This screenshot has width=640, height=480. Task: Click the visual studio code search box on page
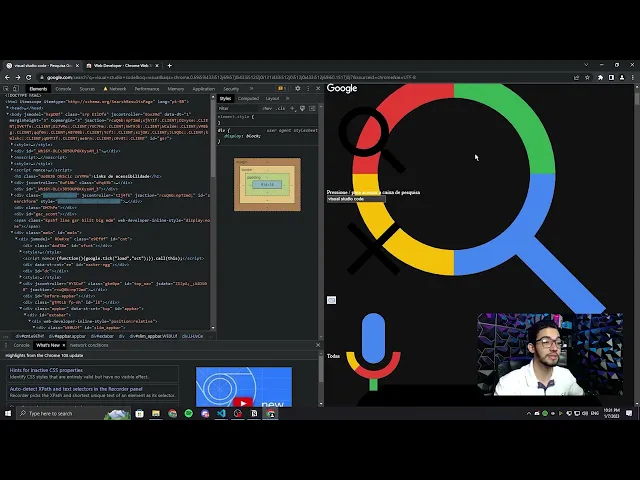356,199
